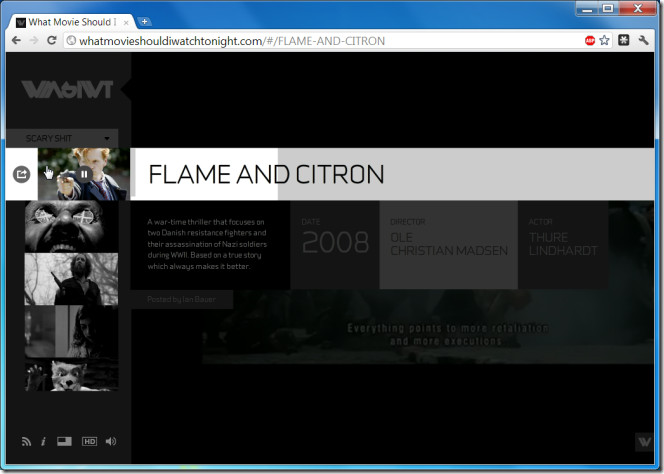The image size is (664, 474).
Task: Go back with browser back arrow
Action: click(x=17, y=40)
